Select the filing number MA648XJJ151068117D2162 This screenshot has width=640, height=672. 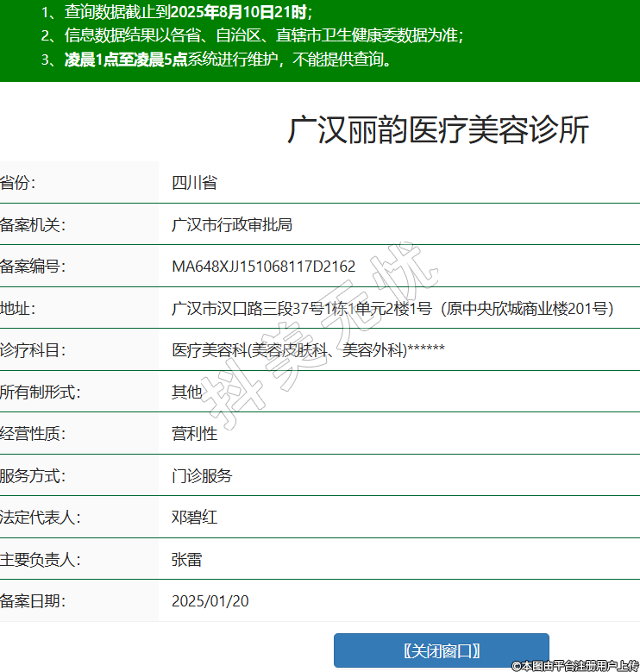(x=263, y=267)
